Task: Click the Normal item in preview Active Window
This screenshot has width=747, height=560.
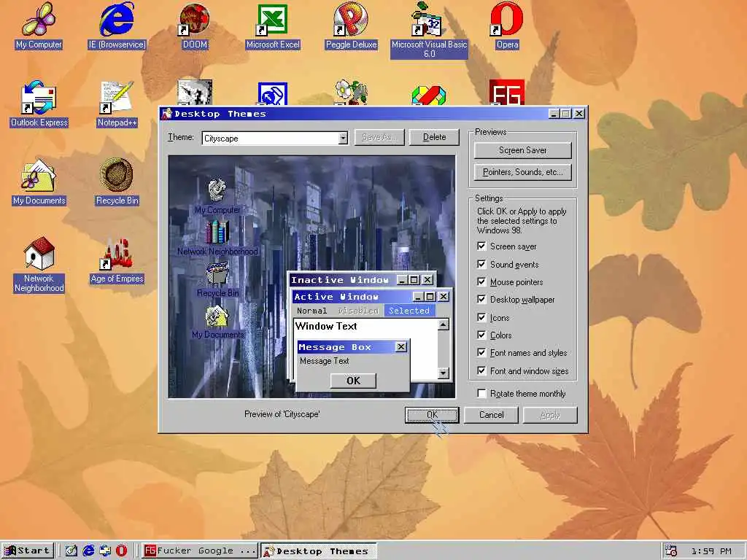Action: pyautogui.click(x=311, y=311)
